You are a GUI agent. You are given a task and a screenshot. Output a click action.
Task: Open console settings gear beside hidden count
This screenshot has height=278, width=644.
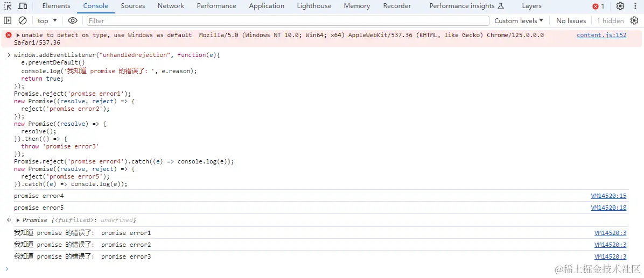click(634, 20)
